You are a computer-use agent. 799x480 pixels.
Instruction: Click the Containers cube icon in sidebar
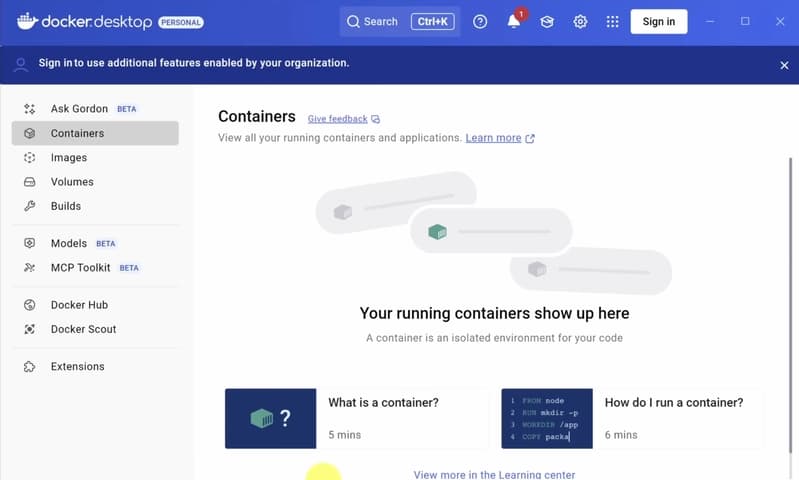(x=30, y=133)
